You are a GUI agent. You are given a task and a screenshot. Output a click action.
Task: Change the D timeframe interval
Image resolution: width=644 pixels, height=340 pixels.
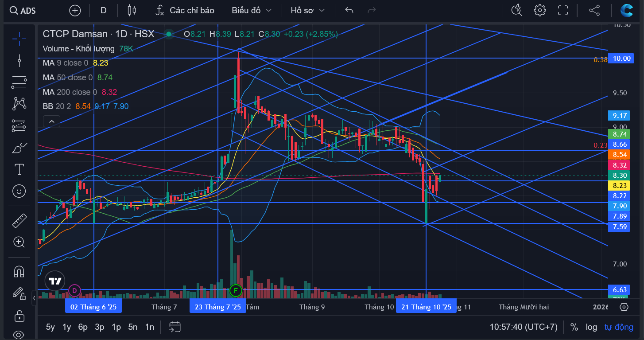[x=104, y=10]
